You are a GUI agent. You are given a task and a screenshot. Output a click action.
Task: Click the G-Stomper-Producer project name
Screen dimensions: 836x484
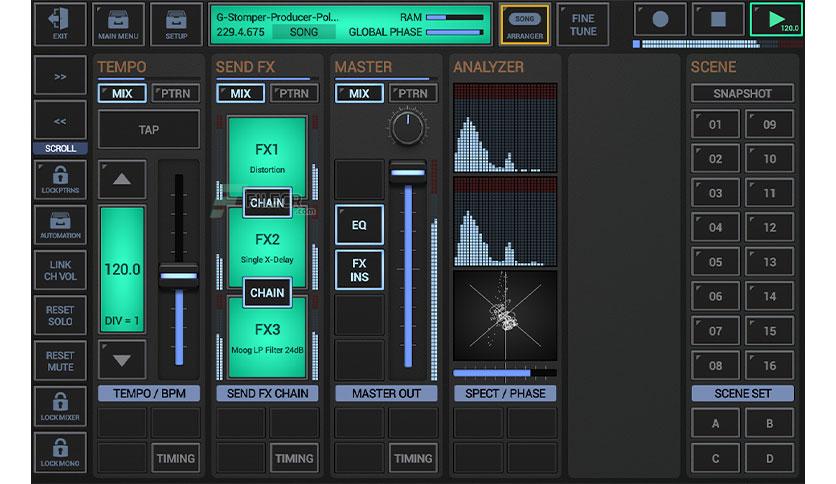pos(277,17)
